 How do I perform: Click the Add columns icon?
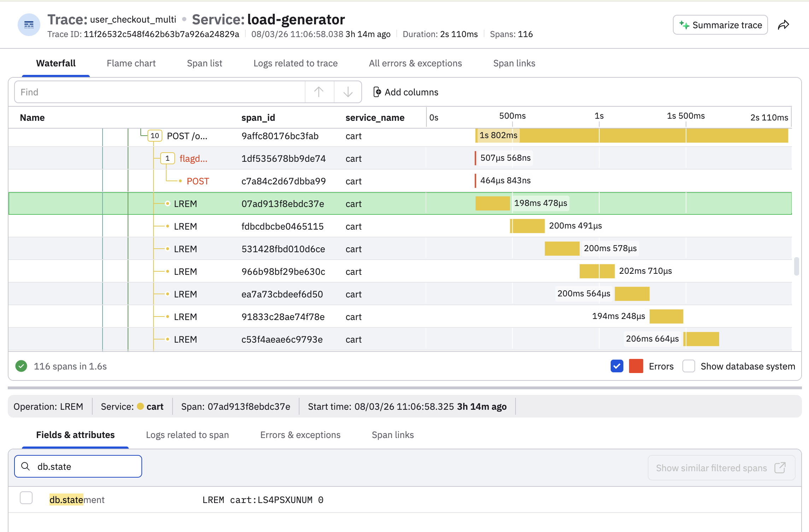click(x=377, y=92)
